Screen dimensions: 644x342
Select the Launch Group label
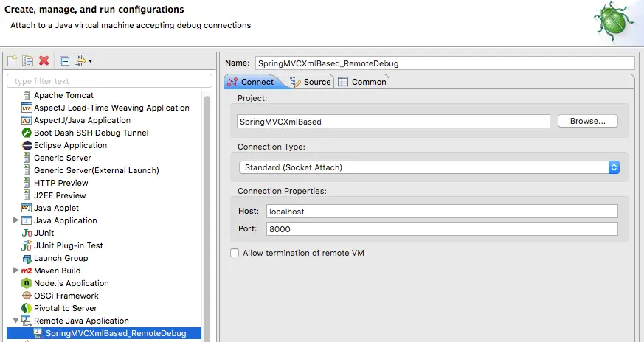coord(60,258)
